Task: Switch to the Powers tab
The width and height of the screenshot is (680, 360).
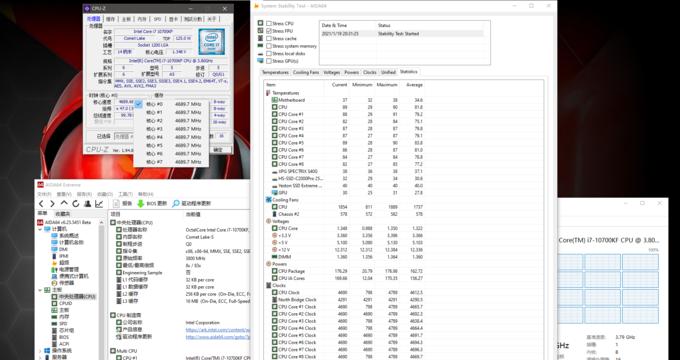Action: click(352, 72)
